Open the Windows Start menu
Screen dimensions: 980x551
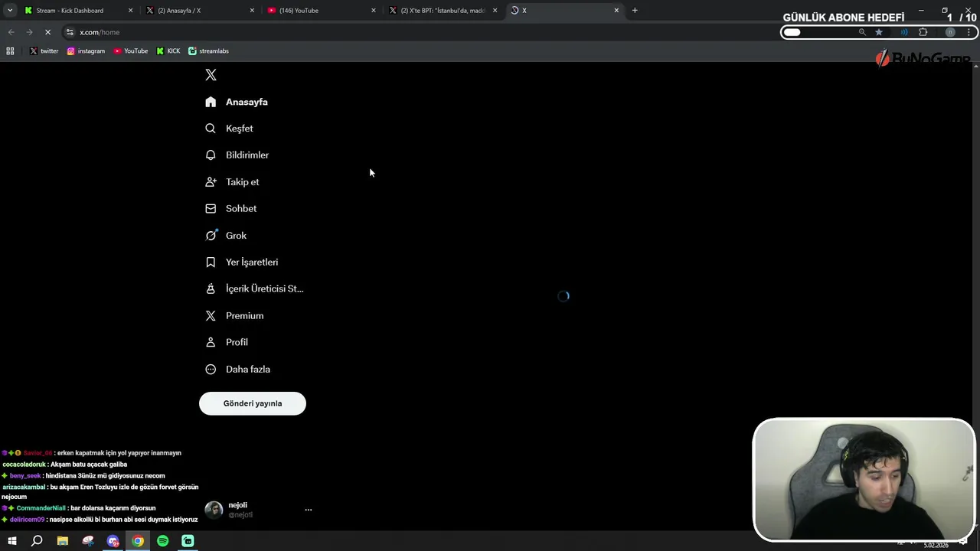click(12, 541)
